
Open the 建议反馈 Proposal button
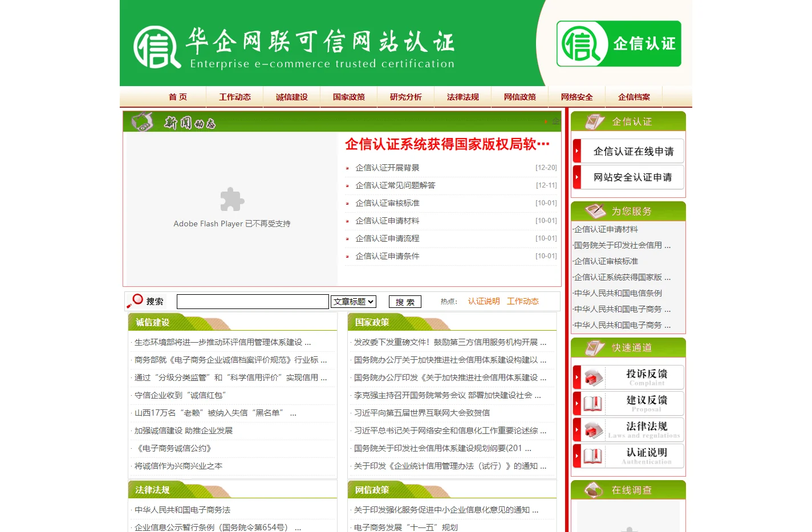point(628,403)
